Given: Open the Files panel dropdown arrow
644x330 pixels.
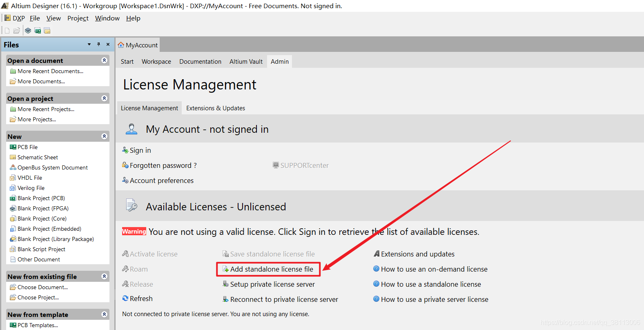Looking at the screenshot, I should coord(89,45).
